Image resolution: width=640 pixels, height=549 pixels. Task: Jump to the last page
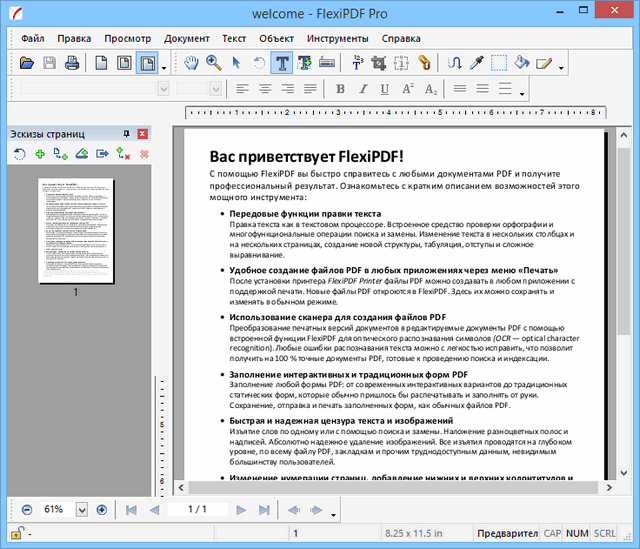[x=264, y=510]
